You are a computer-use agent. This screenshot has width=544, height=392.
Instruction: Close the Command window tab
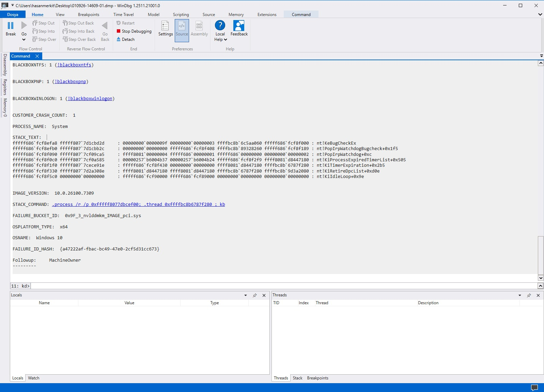click(37, 56)
